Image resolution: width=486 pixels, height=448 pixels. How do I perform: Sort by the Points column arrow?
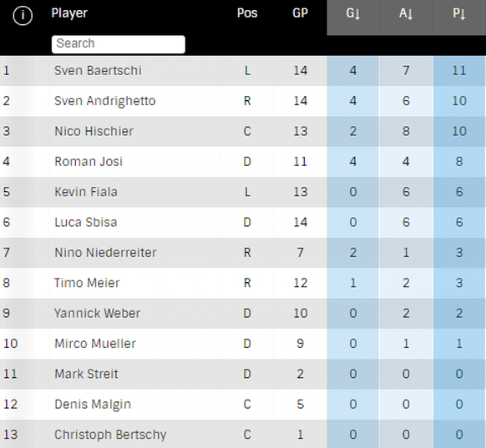pos(459,13)
